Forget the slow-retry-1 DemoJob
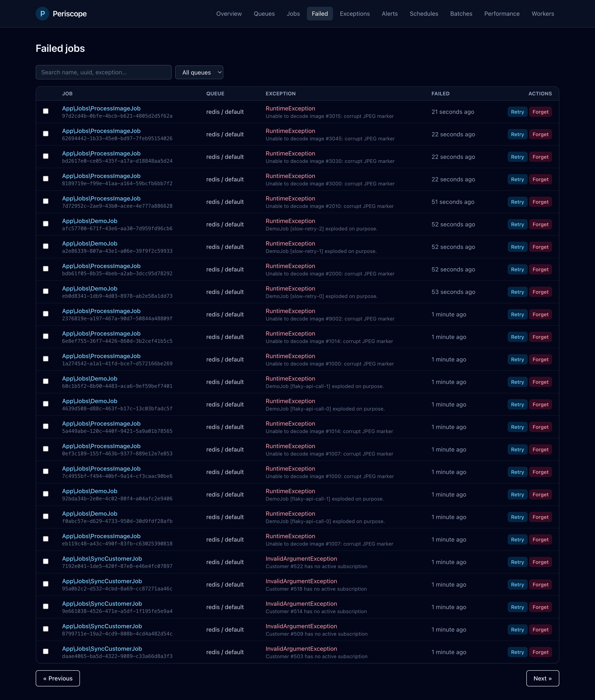Viewport: 595px width, 700px height. pos(540,247)
